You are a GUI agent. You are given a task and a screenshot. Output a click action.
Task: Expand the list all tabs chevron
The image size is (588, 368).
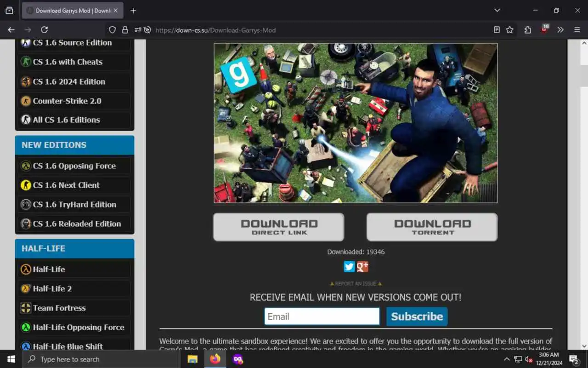(x=497, y=10)
